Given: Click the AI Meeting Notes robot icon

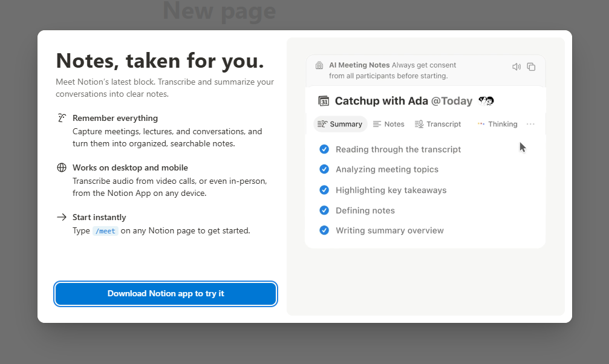Looking at the screenshot, I should pyautogui.click(x=319, y=65).
